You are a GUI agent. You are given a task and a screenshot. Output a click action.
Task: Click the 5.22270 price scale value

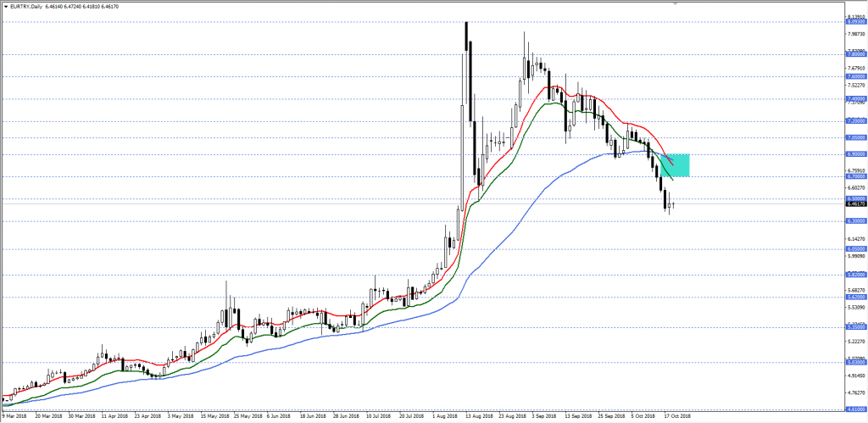point(856,341)
